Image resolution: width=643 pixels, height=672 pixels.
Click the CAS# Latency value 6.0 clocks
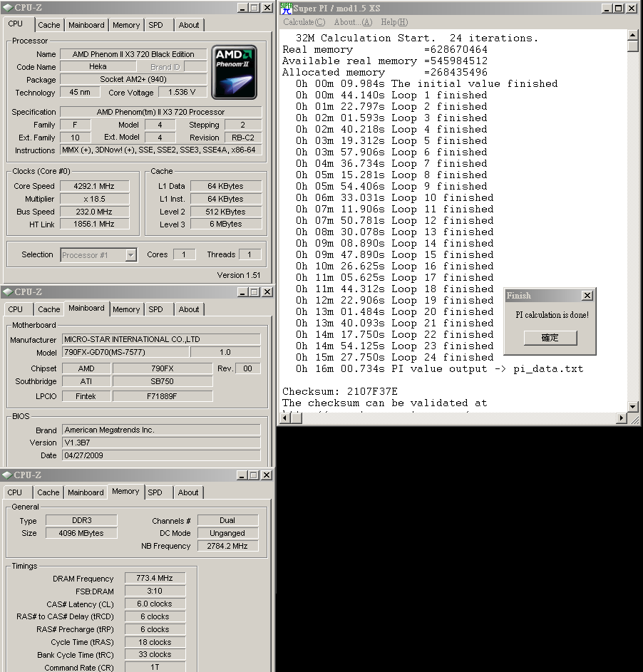[x=155, y=604]
